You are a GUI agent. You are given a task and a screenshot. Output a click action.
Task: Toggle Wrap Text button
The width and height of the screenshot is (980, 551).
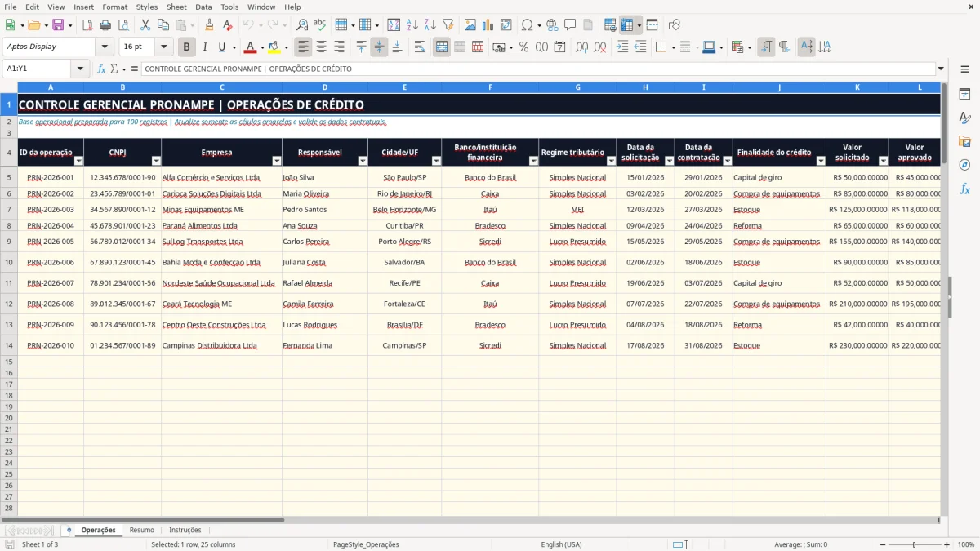coord(419,47)
